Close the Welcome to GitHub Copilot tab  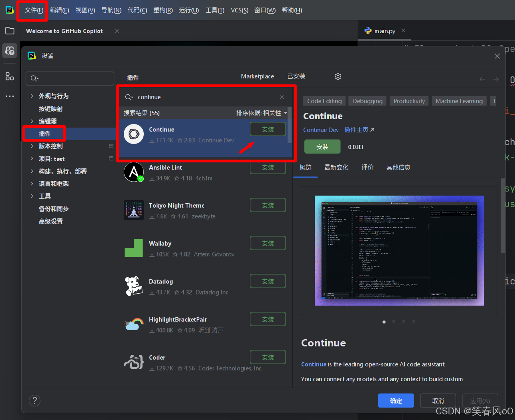[x=117, y=31]
